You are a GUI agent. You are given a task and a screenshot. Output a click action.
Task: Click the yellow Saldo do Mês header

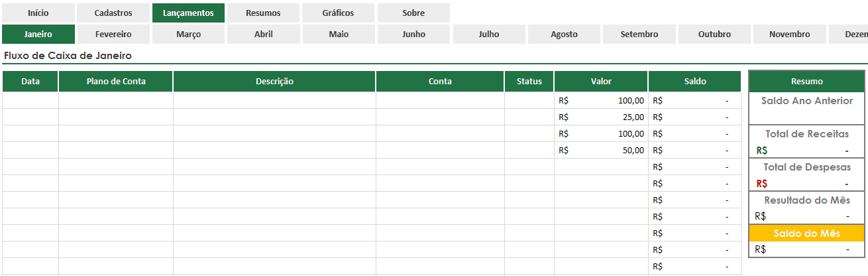tap(806, 234)
